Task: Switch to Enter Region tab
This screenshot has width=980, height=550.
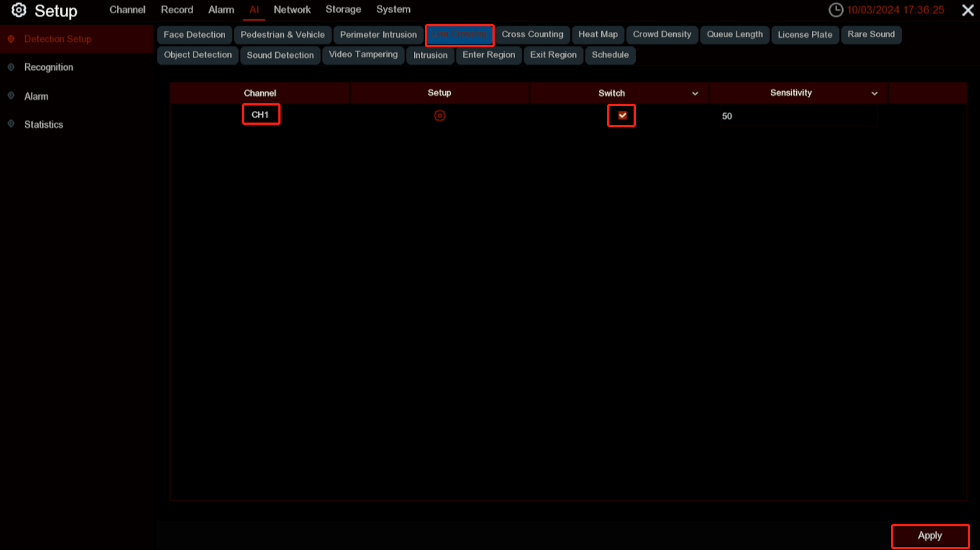Action: pos(489,55)
